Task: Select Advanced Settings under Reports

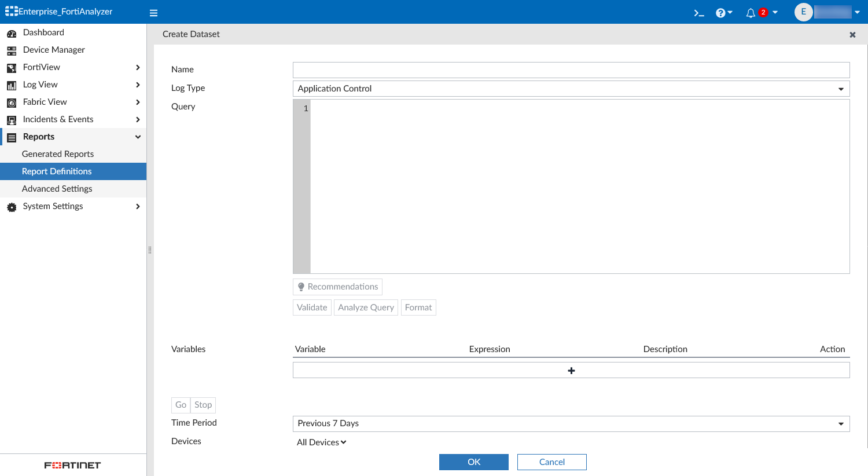Action: click(x=57, y=189)
